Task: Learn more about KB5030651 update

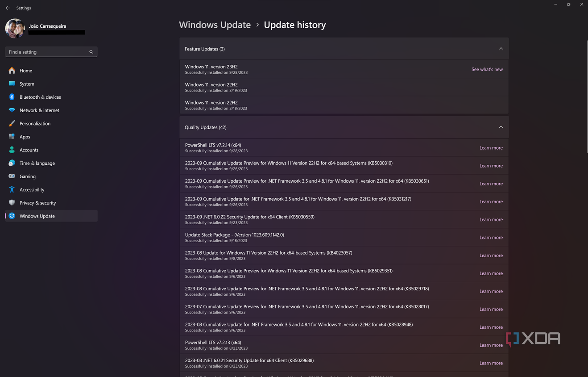Action: (491, 184)
